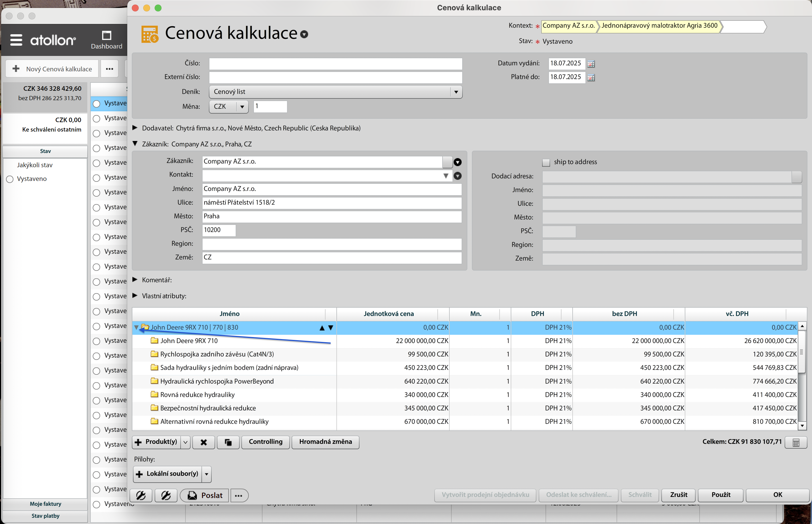Click Controlling button
The width and height of the screenshot is (812, 524).
click(x=265, y=442)
